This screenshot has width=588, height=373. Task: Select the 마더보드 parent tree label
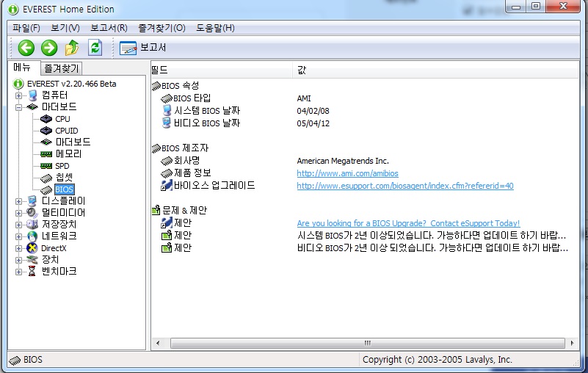59,107
